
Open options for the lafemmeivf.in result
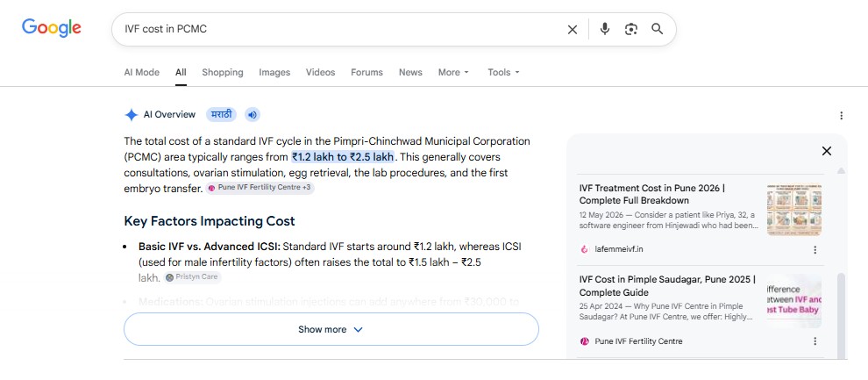pos(815,250)
